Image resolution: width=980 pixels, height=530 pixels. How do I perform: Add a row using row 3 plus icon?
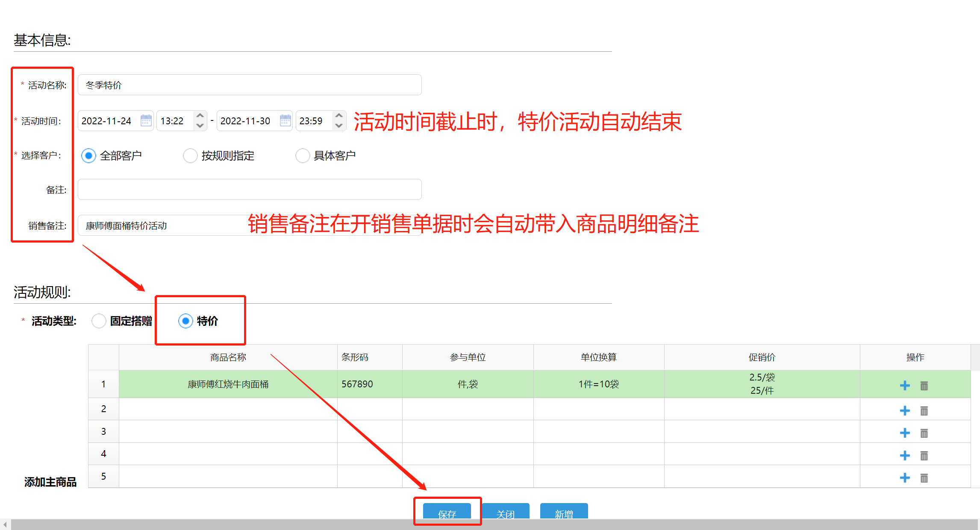coord(905,433)
